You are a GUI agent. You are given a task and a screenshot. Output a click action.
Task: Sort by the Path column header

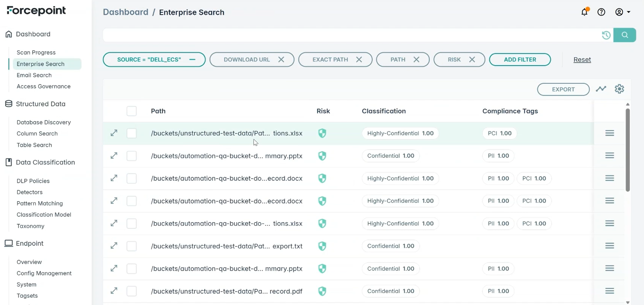pos(158,111)
